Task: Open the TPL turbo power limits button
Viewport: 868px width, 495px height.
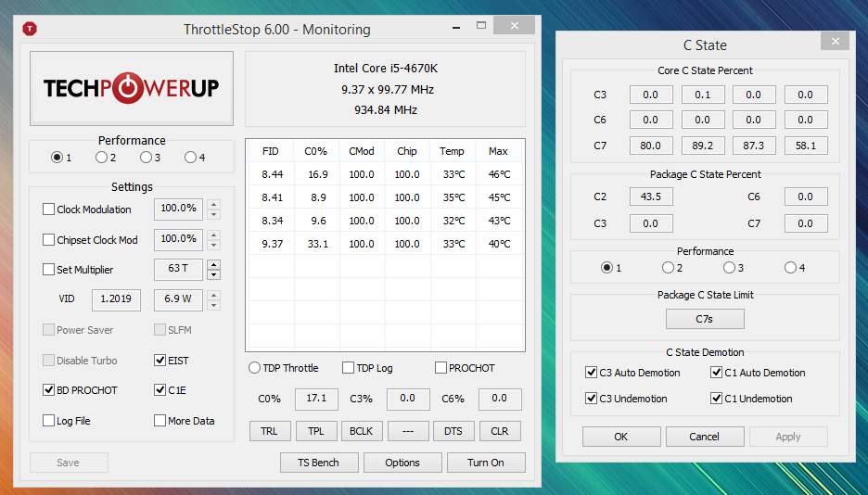Action: (316, 431)
